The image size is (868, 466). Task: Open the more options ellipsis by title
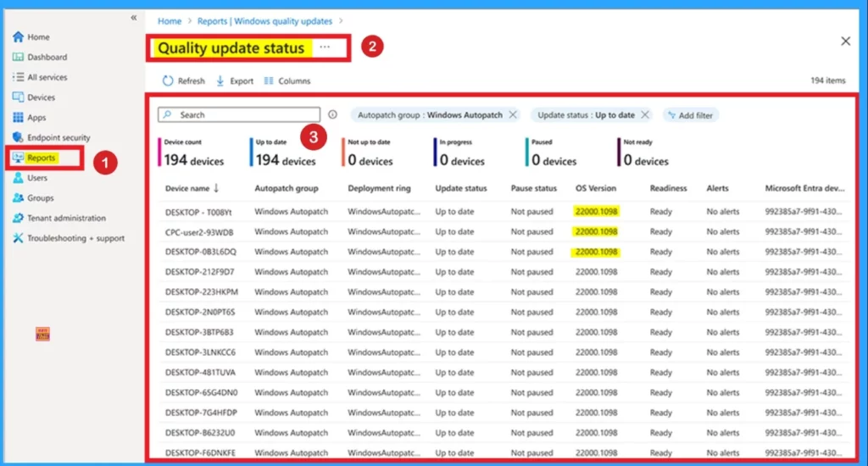325,47
